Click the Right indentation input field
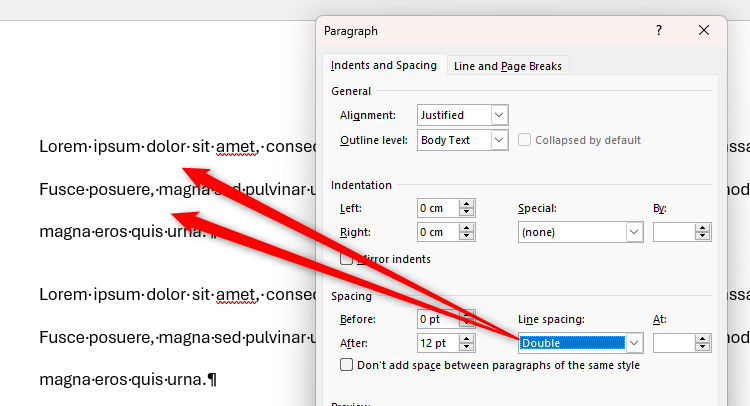Screen dimensions: 750x406 click(438, 232)
